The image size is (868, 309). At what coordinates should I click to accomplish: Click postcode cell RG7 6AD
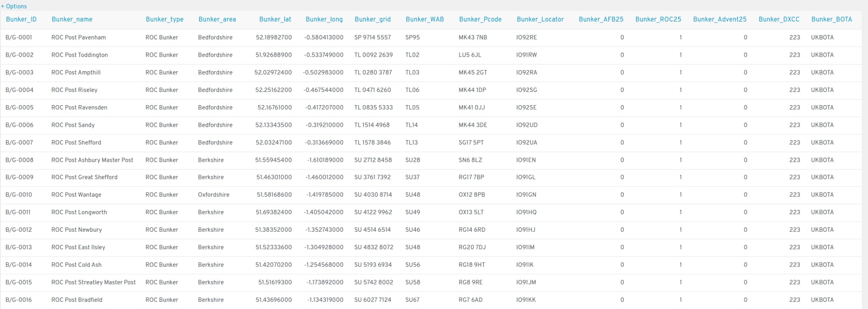point(470,300)
